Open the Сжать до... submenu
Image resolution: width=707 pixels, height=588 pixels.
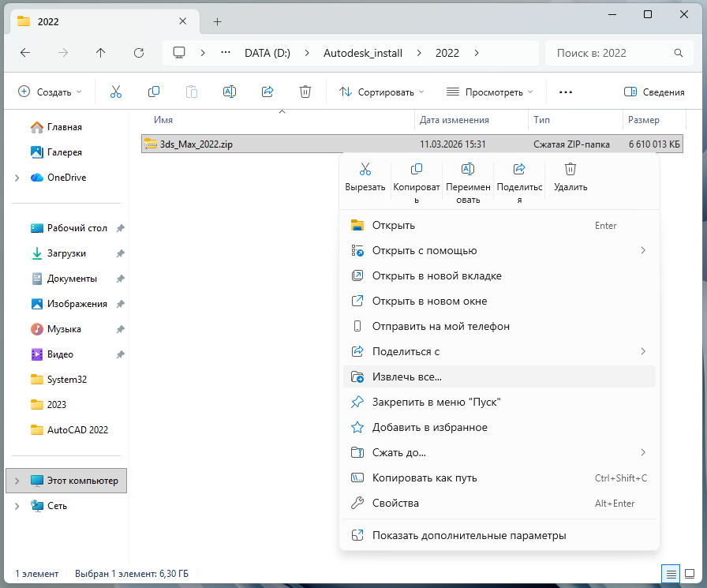(x=499, y=453)
